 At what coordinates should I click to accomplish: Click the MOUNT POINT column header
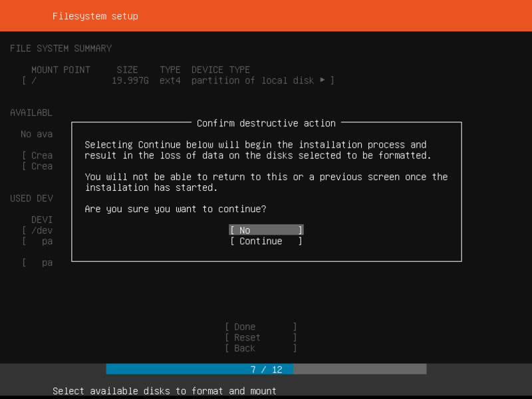(x=61, y=70)
